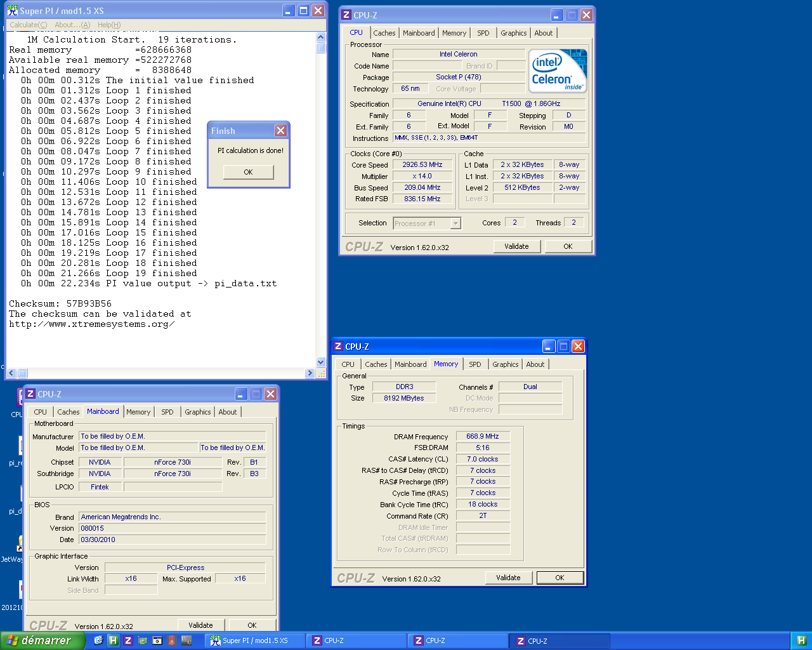The height and width of the screenshot is (650, 812).
Task: Click Super PI scrollbar down arrow
Action: click(320, 362)
